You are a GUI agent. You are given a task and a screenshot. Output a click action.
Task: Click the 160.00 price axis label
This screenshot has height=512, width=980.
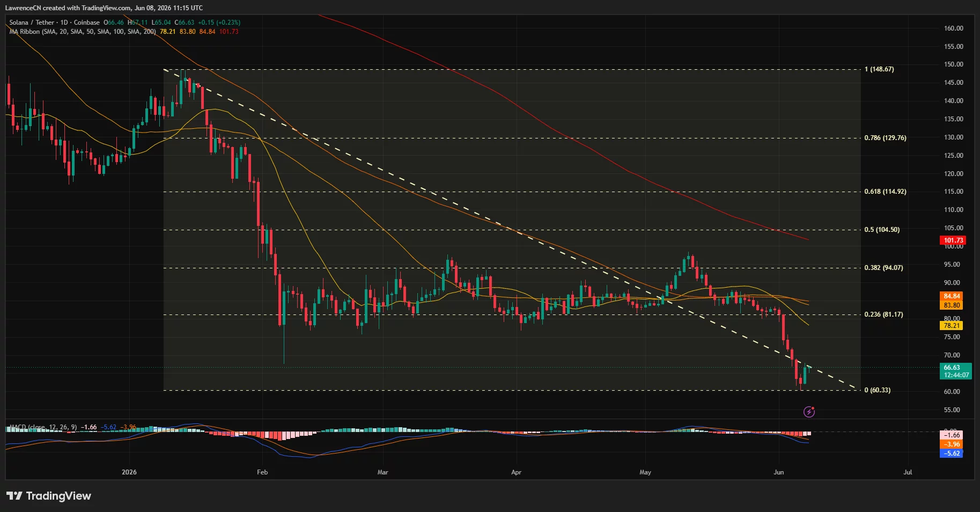click(954, 28)
